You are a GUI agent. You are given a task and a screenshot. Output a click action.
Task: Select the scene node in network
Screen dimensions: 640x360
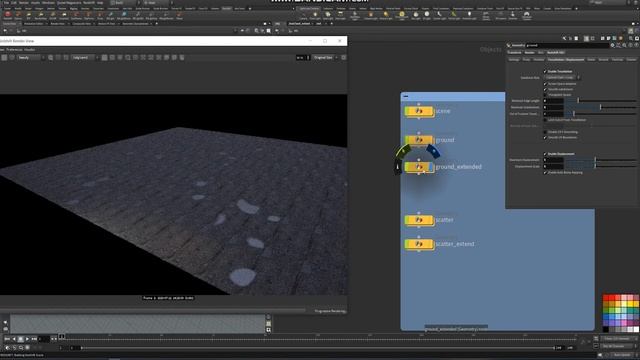[419, 111]
